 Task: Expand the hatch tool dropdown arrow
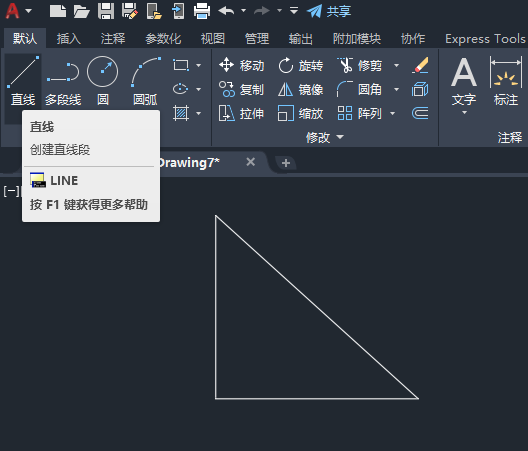(x=199, y=114)
